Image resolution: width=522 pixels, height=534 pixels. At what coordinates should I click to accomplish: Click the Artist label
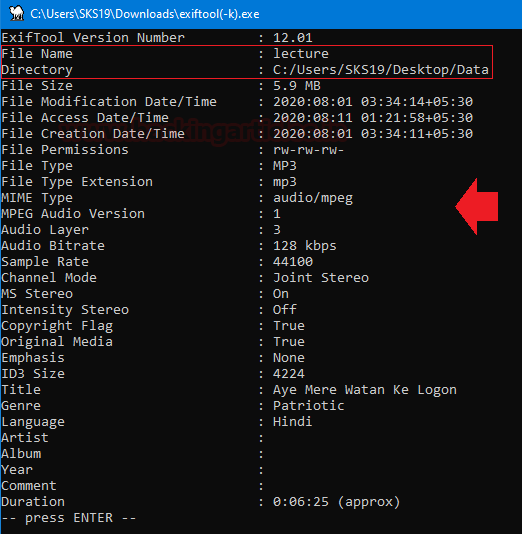click(x=25, y=438)
